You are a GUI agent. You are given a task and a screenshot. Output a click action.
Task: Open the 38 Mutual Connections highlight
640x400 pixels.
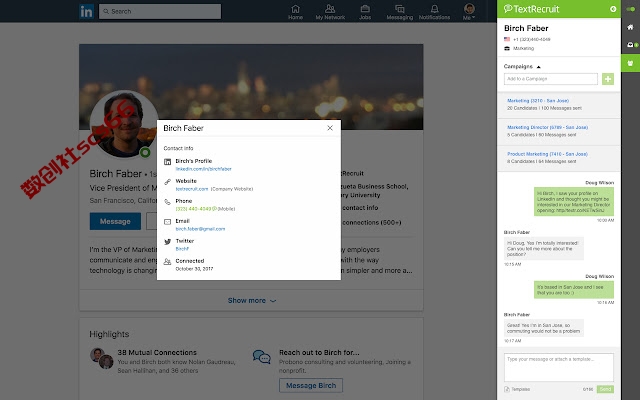(x=157, y=352)
